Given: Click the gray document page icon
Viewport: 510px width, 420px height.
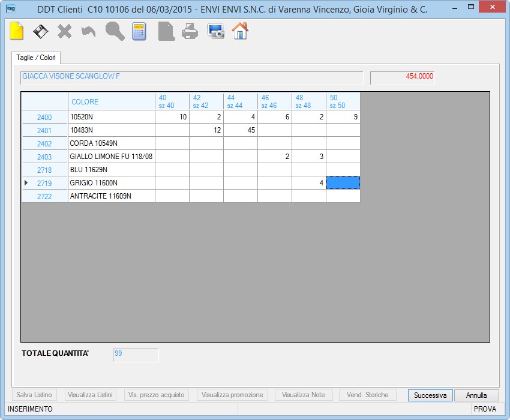Looking at the screenshot, I should coord(166,31).
